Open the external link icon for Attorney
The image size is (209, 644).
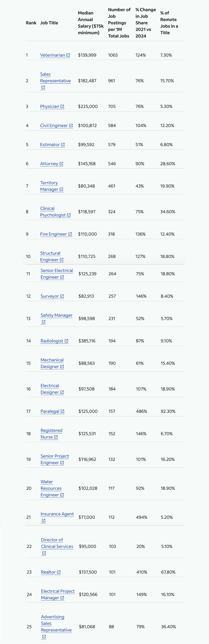click(x=62, y=164)
